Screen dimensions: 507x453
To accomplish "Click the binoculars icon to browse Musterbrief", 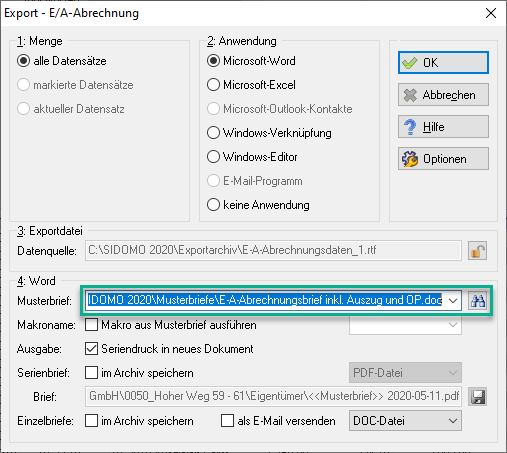I will 477,301.
